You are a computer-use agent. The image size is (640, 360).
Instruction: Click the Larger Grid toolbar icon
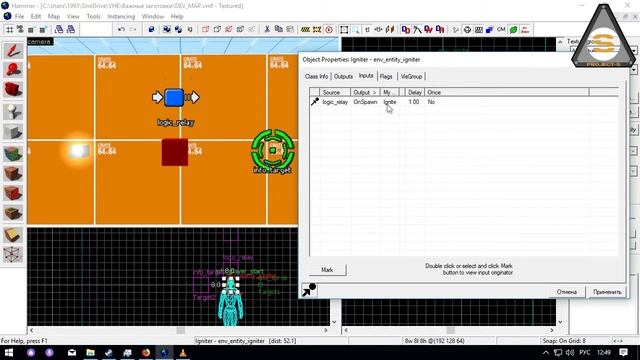[x=42, y=29]
